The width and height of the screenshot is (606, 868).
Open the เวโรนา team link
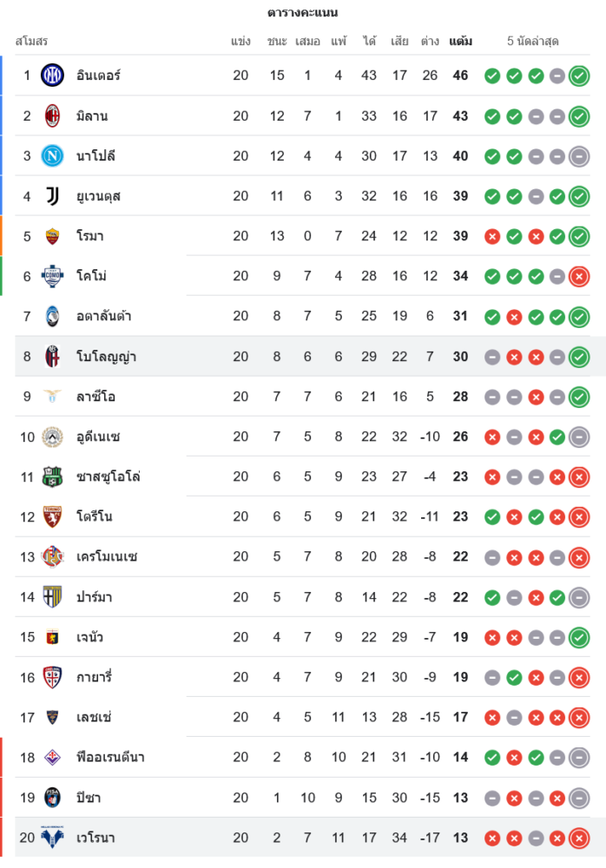click(x=96, y=838)
